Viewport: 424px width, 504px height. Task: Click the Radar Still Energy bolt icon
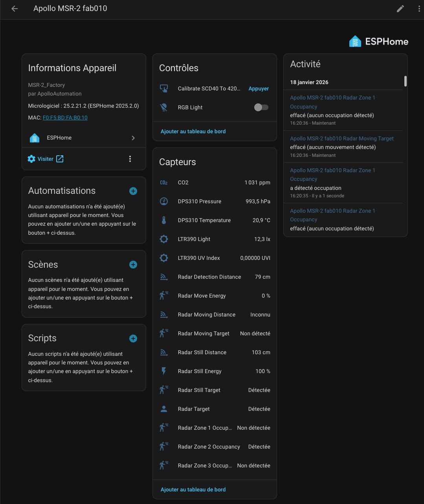coord(164,371)
